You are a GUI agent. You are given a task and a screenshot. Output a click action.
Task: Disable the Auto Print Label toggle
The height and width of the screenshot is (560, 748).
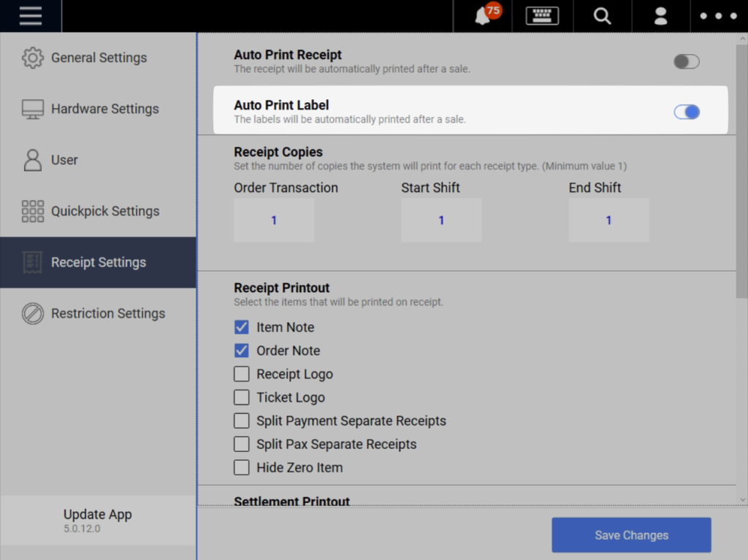pos(686,112)
